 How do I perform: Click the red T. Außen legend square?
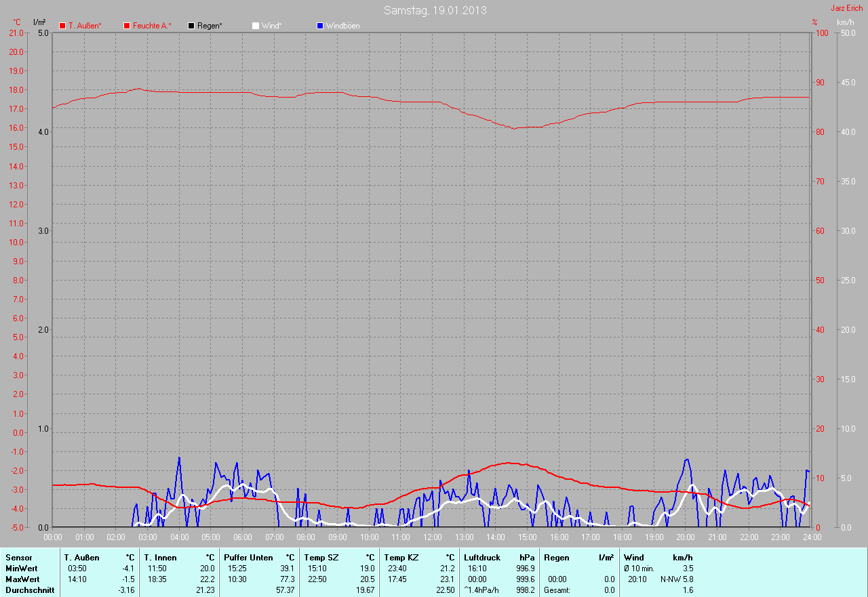62,26
